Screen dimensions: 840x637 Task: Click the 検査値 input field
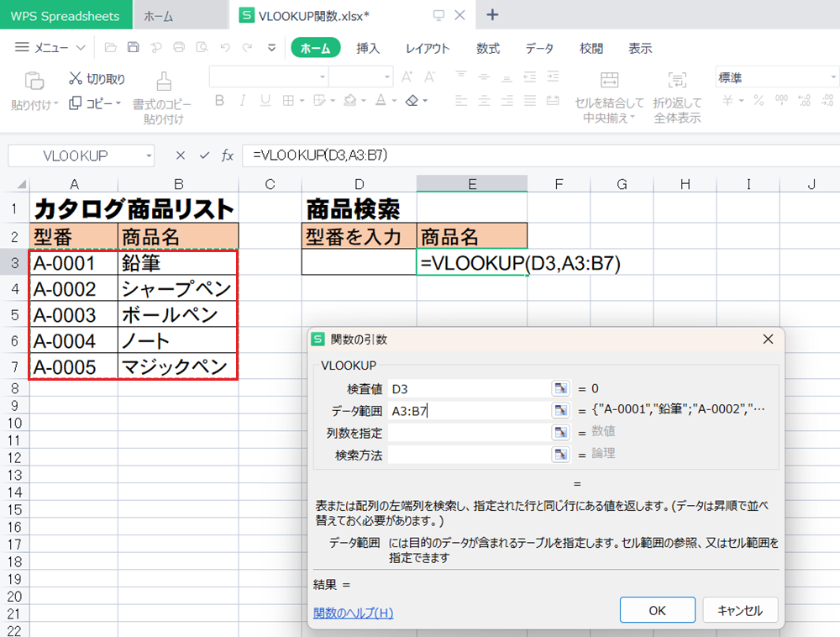pyautogui.click(x=470, y=388)
